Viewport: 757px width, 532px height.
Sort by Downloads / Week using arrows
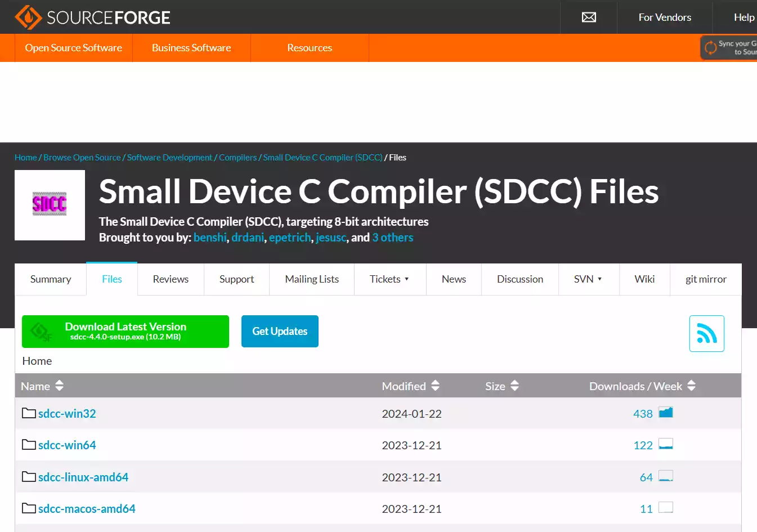pyautogui.click(x=691, y=386)
